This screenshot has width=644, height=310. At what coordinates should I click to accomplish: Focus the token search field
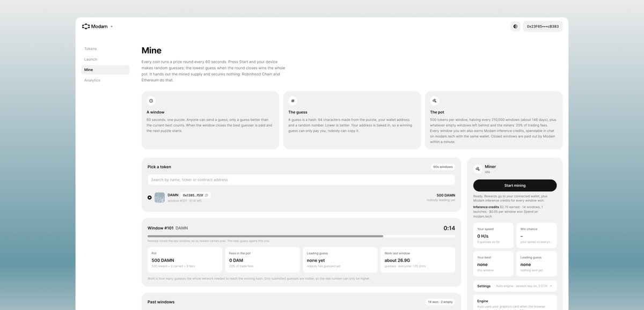tap(301, 180)
